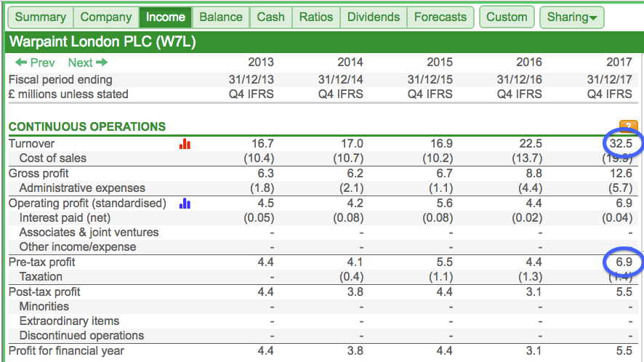Select 2016 cost of sales (13.7)
Screen dimensions: 644x362
527,158
